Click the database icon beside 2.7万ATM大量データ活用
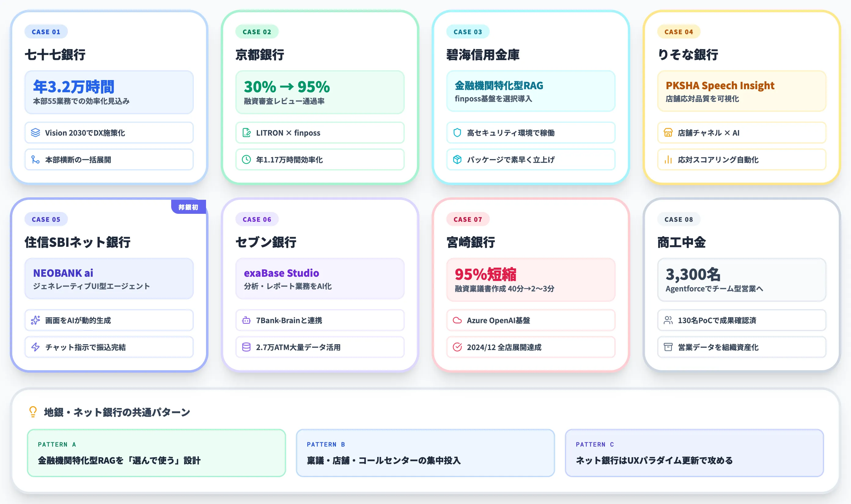Screen dimensions: 851x504 246,347
